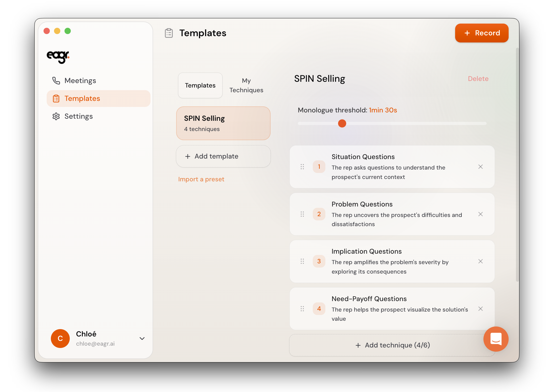Open Meetings in the sidebar
Viewport: 560px width, 392px height.
[x=80, y=81]
